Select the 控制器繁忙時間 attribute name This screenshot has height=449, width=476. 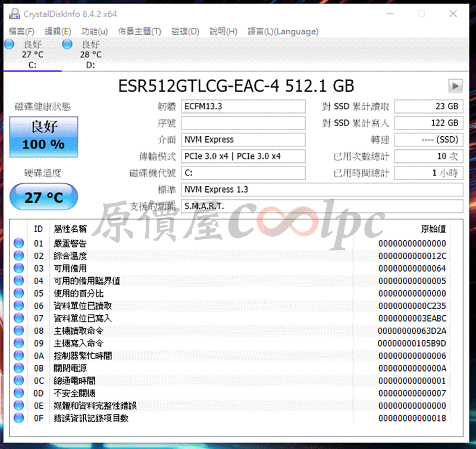83,356
